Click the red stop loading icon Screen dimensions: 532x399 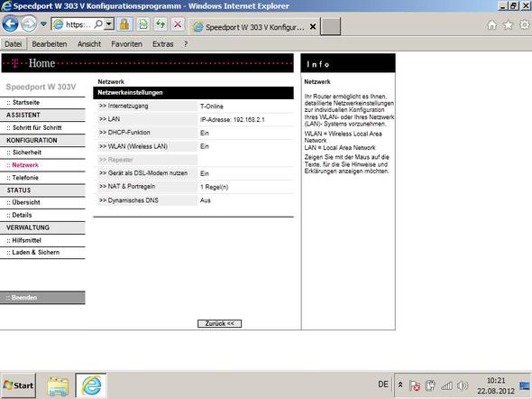178,24
